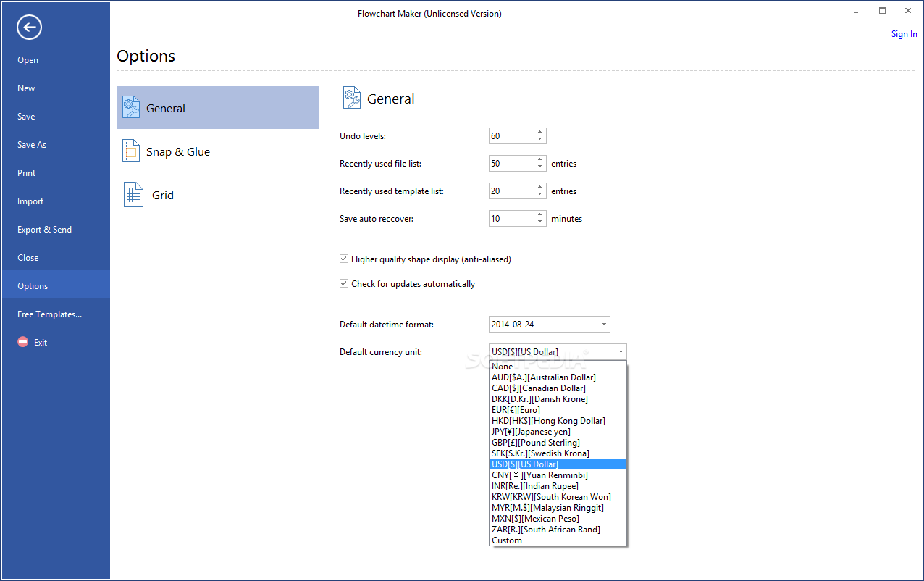Select KRW South Korean Won currency
924x581 pixels.
point(558,496)
